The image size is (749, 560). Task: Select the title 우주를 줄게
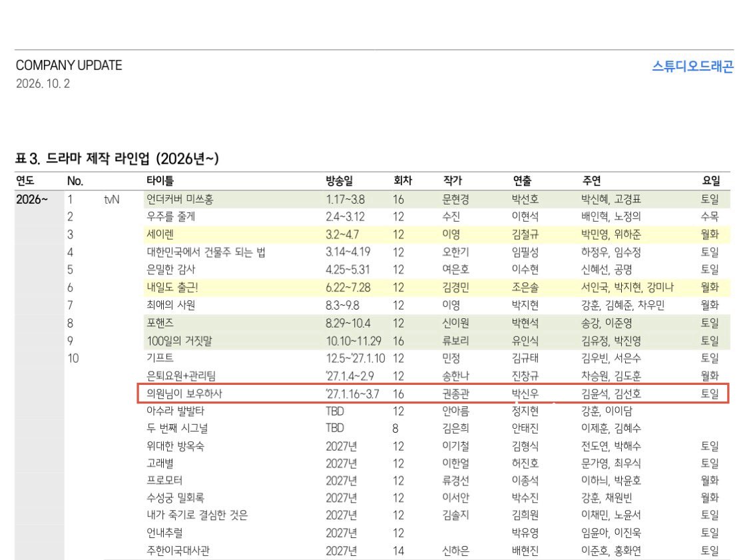point(170,216)
